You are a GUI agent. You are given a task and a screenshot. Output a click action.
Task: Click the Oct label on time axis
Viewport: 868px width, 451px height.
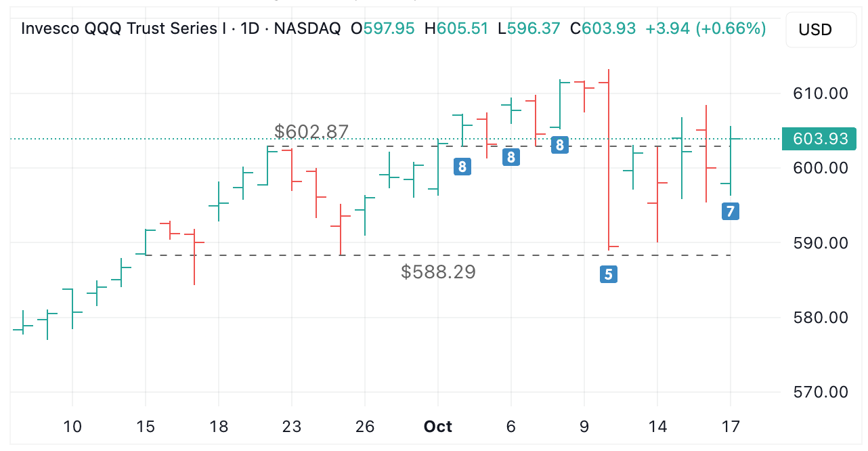pyautogui.click(x=437, y=427)
